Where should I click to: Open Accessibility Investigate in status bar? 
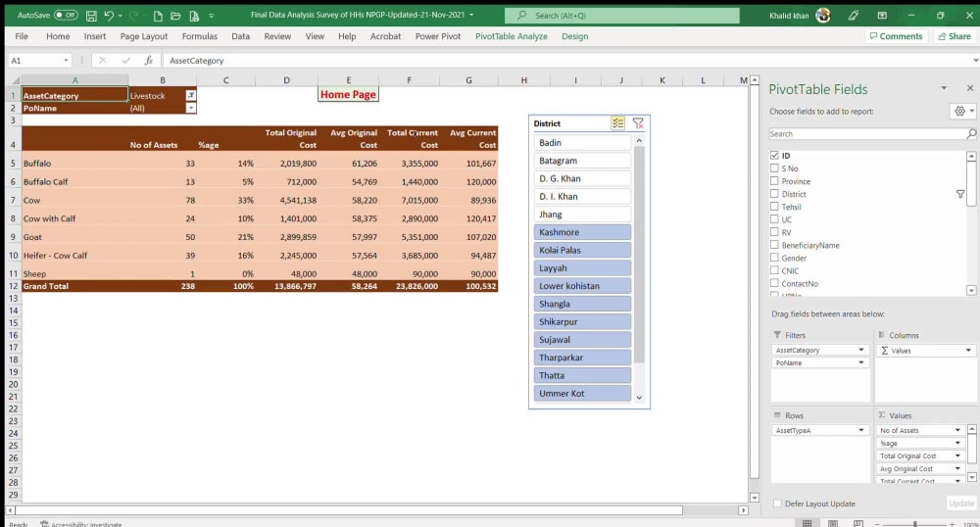(80, 524)
